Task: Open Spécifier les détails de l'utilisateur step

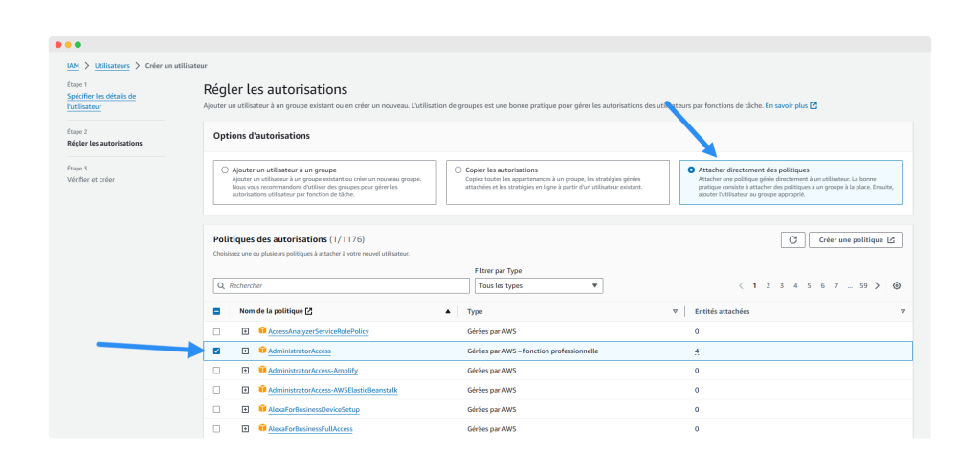Action: click(101, 102)
